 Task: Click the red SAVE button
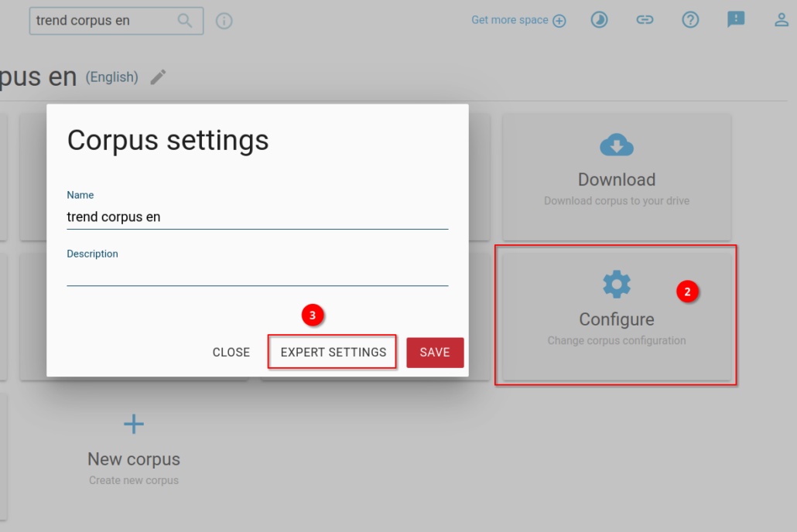435,352
